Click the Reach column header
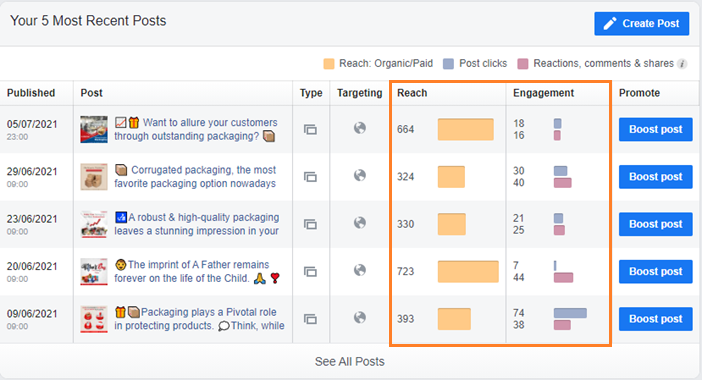 [x=412, y=93]
